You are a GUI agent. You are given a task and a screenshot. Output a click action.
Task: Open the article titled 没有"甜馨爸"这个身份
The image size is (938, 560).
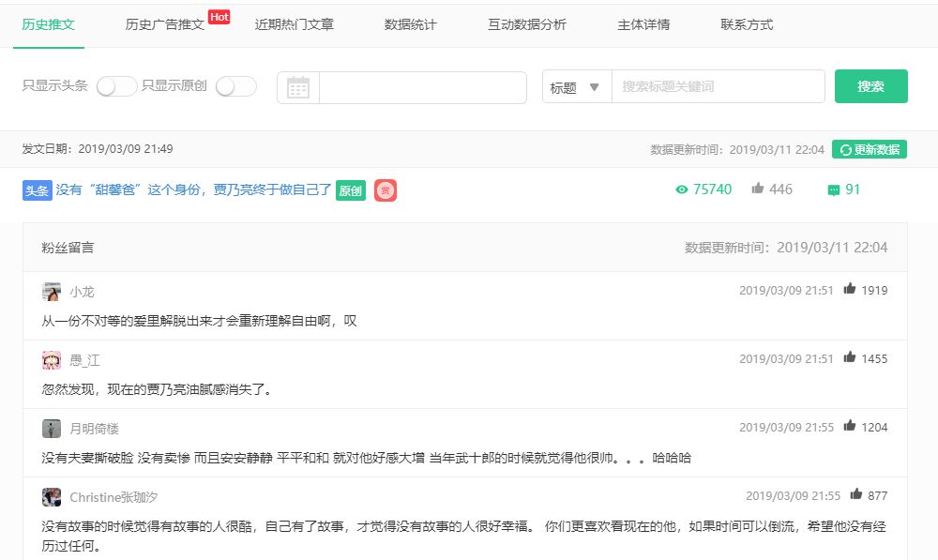coord(193,189)
